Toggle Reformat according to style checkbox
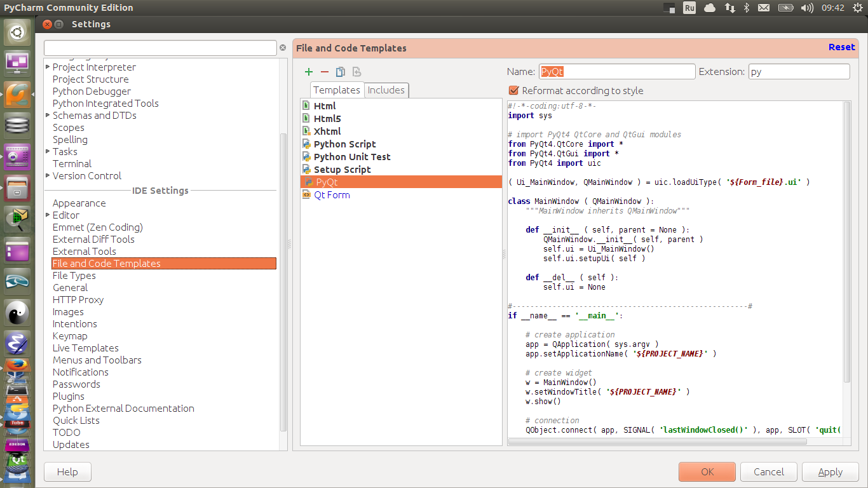This screenshot has height=488, width=868. (x=514, y=91)
